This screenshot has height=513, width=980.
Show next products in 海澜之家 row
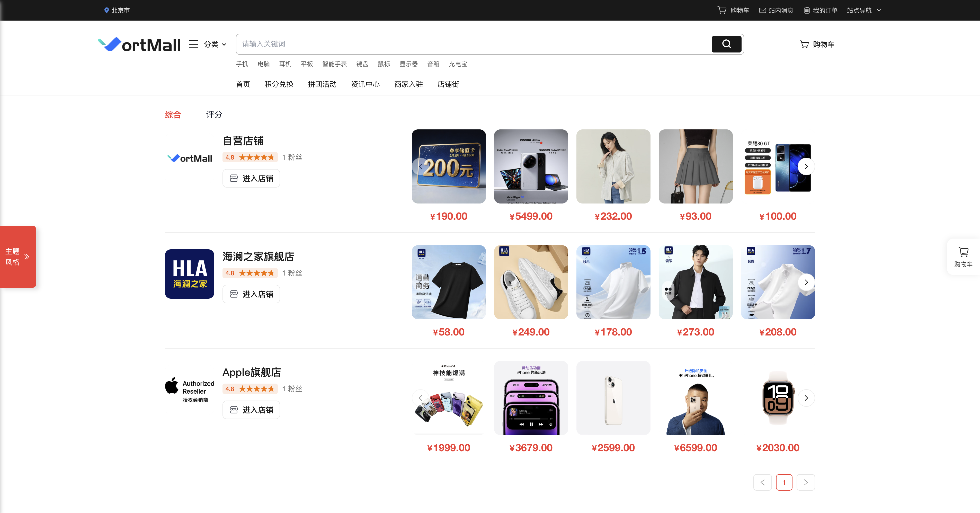806,282
